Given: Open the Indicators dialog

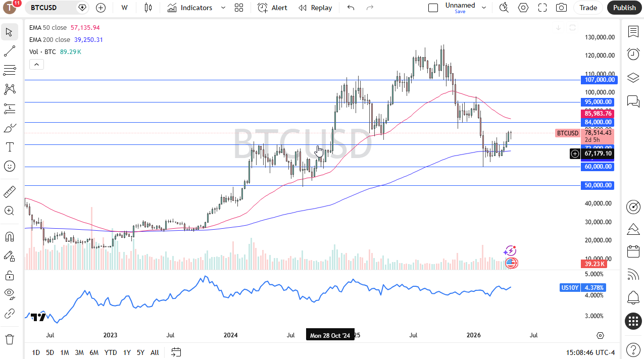Looking at the screenshot, I should pos(190,8).
